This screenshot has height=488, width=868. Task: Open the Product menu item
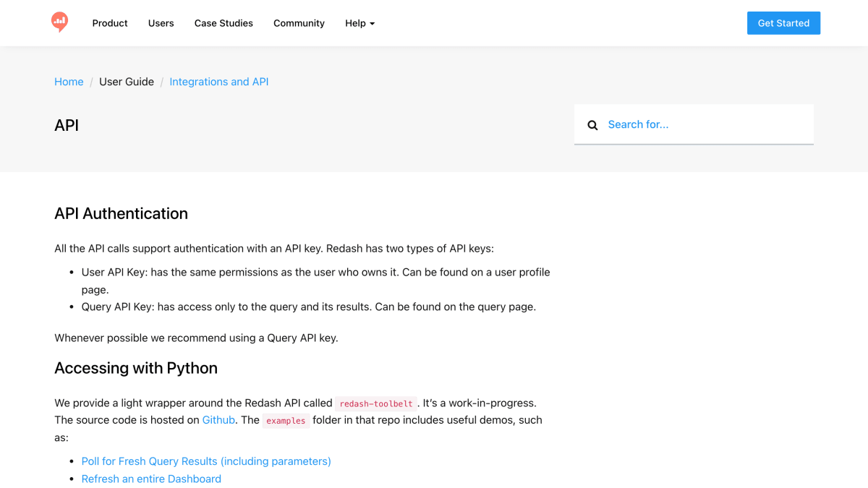tap(110, 23)
